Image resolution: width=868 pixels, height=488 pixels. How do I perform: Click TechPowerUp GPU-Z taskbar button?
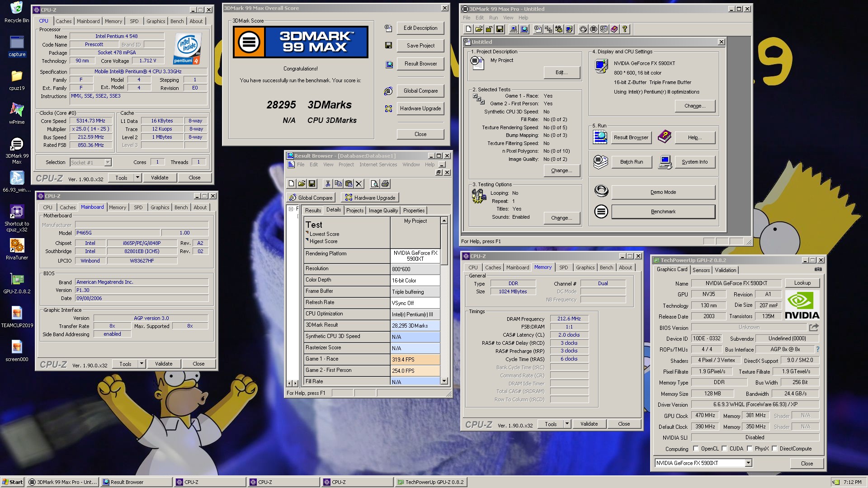pos(431,482)
